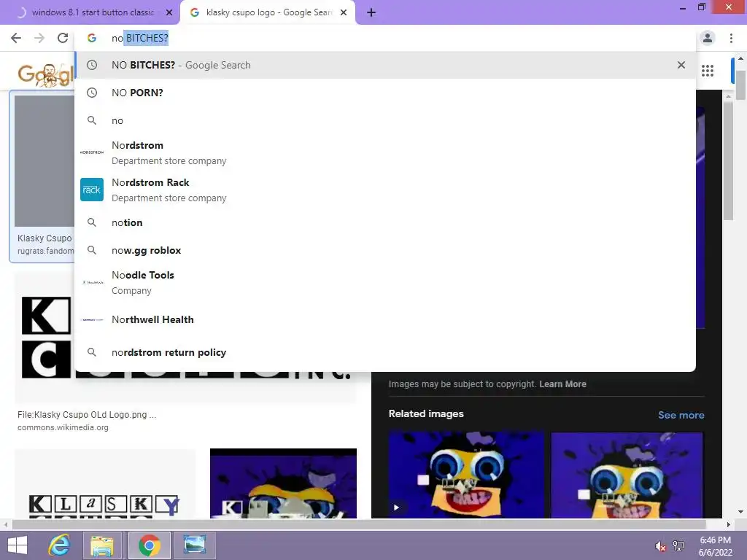Open the Chrome profile avatar icon
The image size is (747, 560).
(x=708, y=38)
